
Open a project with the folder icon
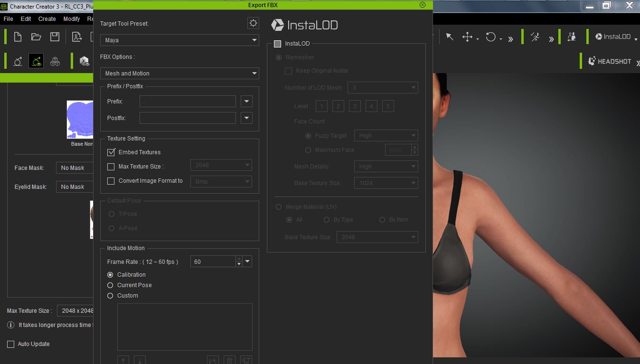[36, 37]
